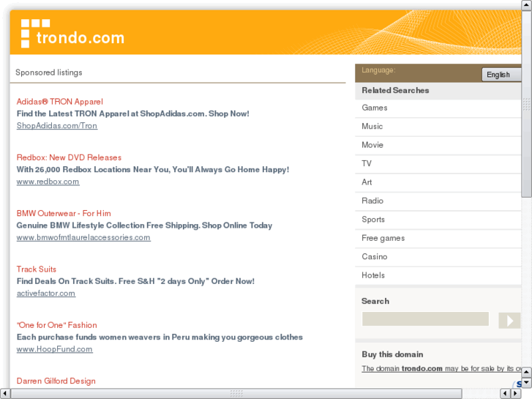532x399 pixels.
Task: Click the horizontal scrollbar right arrow at far right
Action: pos(516,394)
